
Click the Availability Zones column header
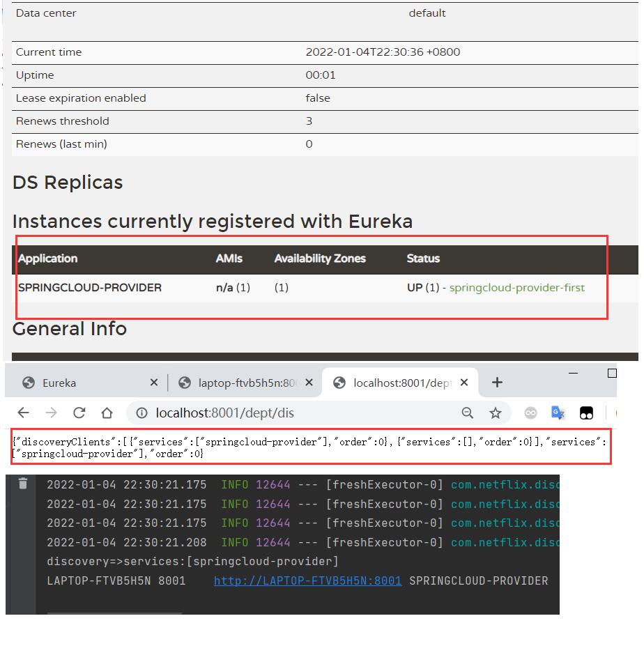click(x=320, y=259)
